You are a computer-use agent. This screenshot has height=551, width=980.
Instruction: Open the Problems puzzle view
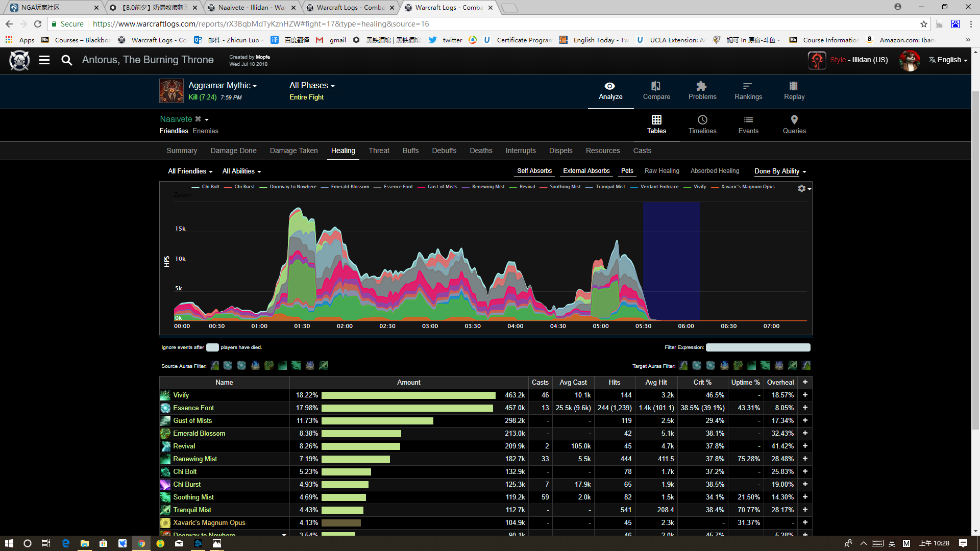coord(702,91)
